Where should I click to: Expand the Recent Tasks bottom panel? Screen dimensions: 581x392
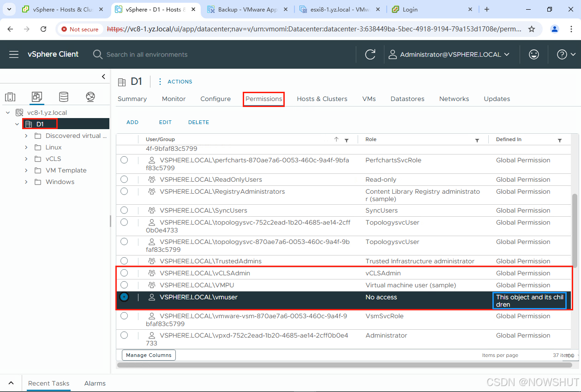tap(11, 383)
